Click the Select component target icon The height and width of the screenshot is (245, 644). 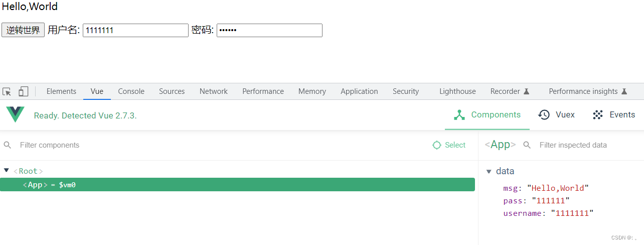tap(437, 145)
